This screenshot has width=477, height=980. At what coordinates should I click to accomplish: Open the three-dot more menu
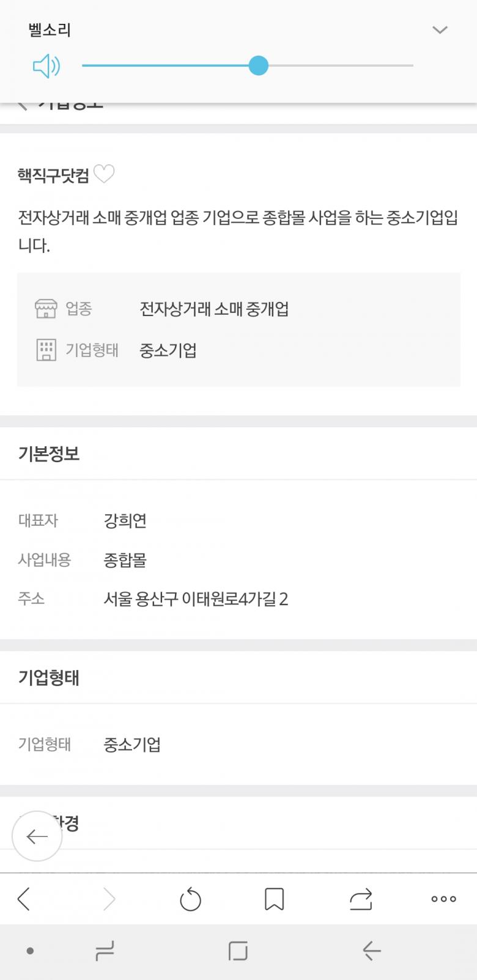click(443, 899)
